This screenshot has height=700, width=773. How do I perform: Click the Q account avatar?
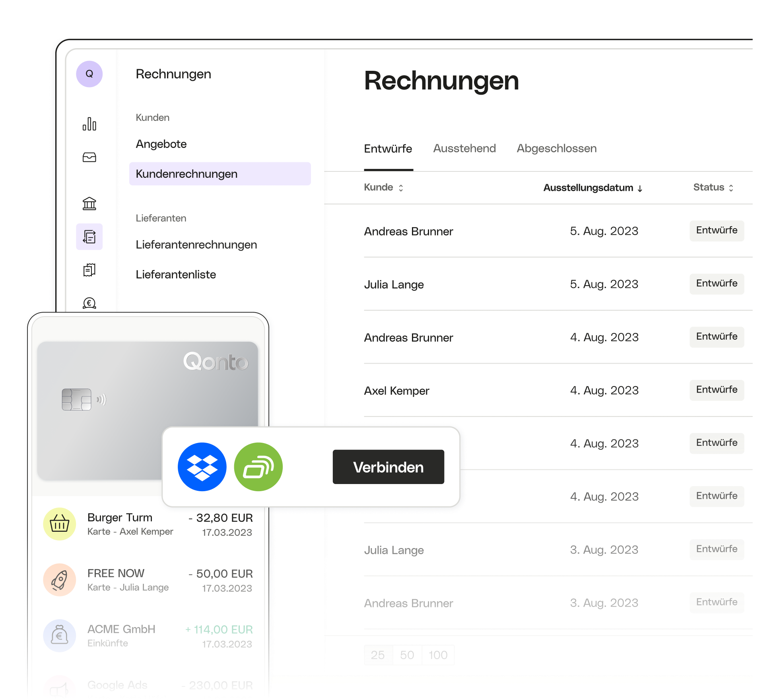tap(89, 74)
